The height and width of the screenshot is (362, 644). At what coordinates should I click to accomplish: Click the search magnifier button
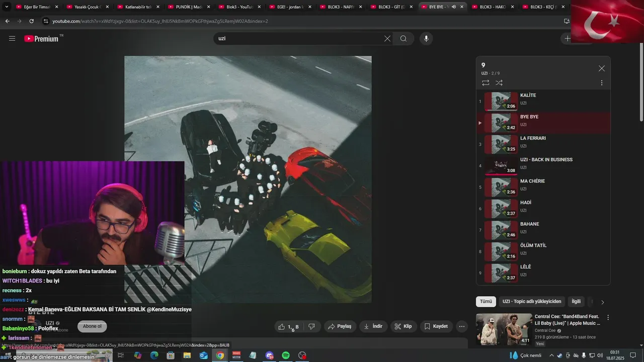point(404,39)
